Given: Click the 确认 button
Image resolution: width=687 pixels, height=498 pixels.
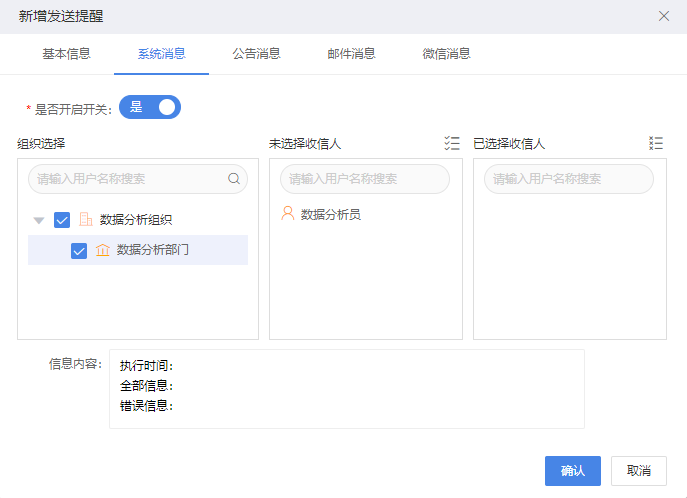Looking at the screenshot, I should [573, 471].
